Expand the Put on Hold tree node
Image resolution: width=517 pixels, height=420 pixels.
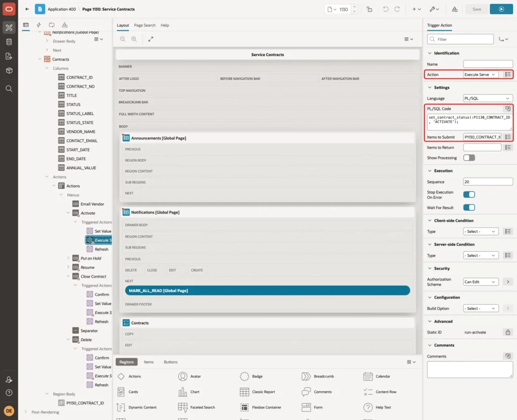tap(68, 258)
